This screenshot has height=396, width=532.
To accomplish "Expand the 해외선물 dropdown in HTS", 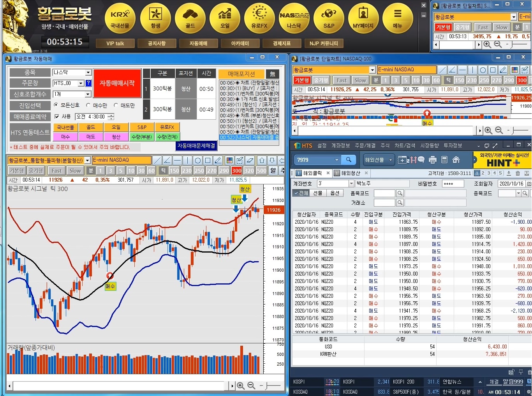I will tap(390, 160).
